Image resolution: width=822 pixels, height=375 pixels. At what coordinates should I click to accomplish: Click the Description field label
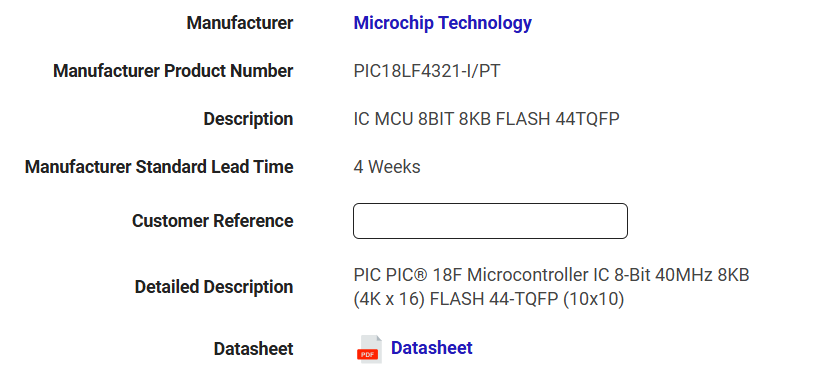coord(248,119)
